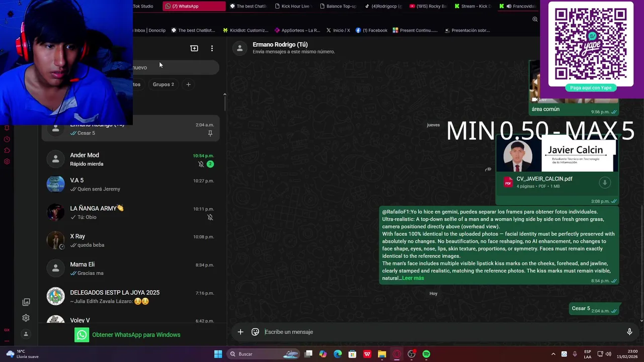
Task: Open Microsoft Edge from the taskbar
Action: [x=338, y=354]
